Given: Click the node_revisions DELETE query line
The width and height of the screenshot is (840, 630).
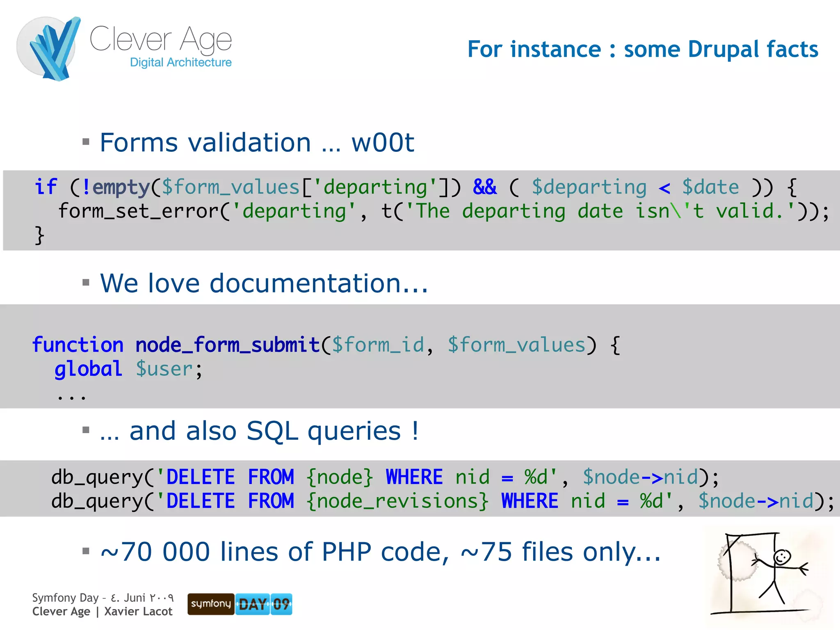Looking at the screenshot, I should [x=442, y=501].
